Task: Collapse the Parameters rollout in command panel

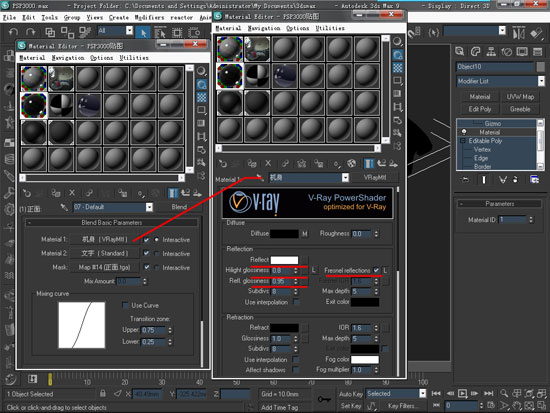Action: point(499,204)
